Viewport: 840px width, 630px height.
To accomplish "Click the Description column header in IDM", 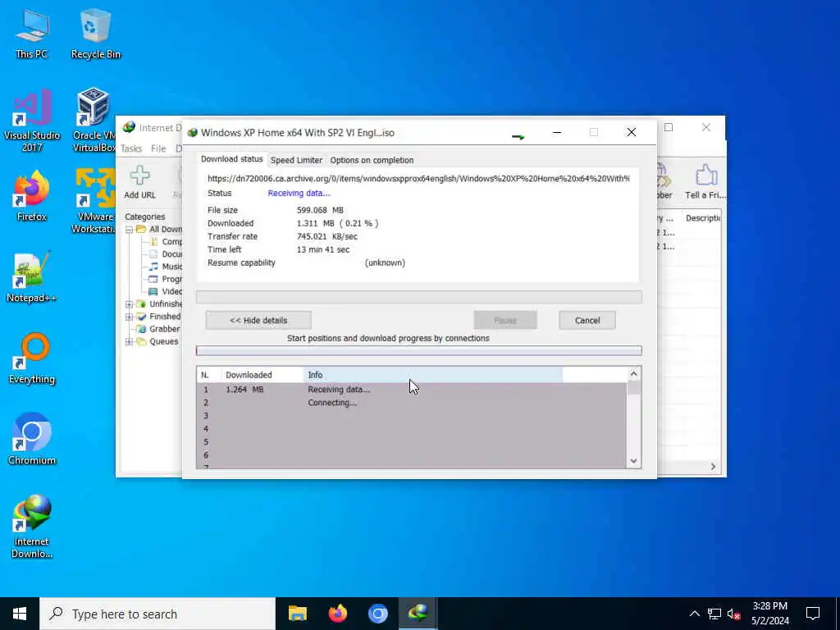I will [x=703, y=218].
